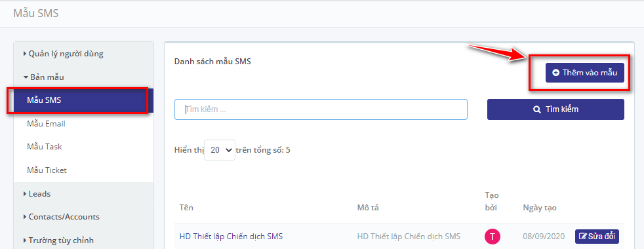Image resolution: width=644 pixels, height=249 pixels.
Task: Click the Mô tả column header
Action: 368,208
